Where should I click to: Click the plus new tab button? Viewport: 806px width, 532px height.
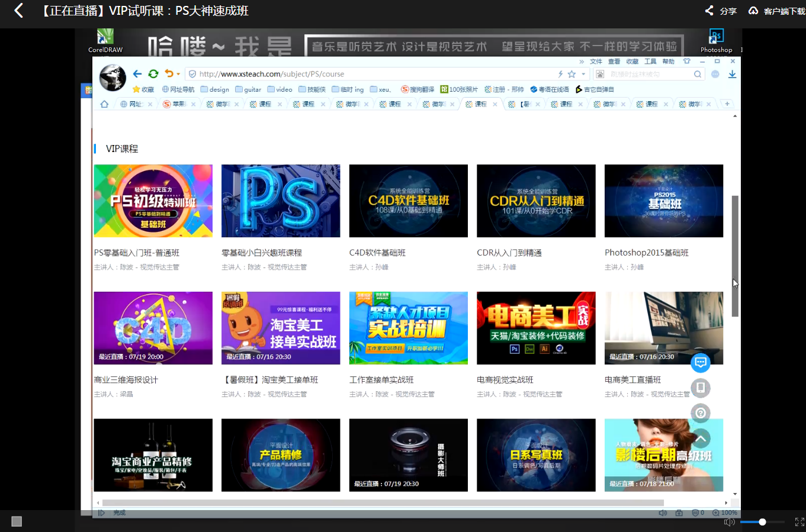727,104
